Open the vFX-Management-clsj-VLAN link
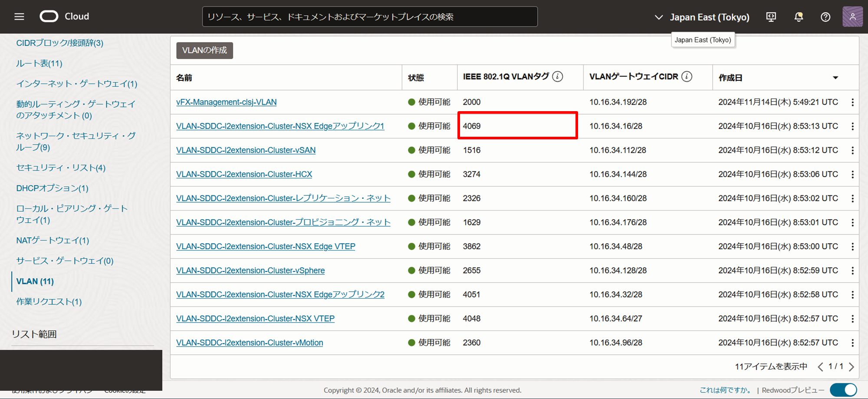This screenshot has width=868, height=399. (x=227, y=102)
